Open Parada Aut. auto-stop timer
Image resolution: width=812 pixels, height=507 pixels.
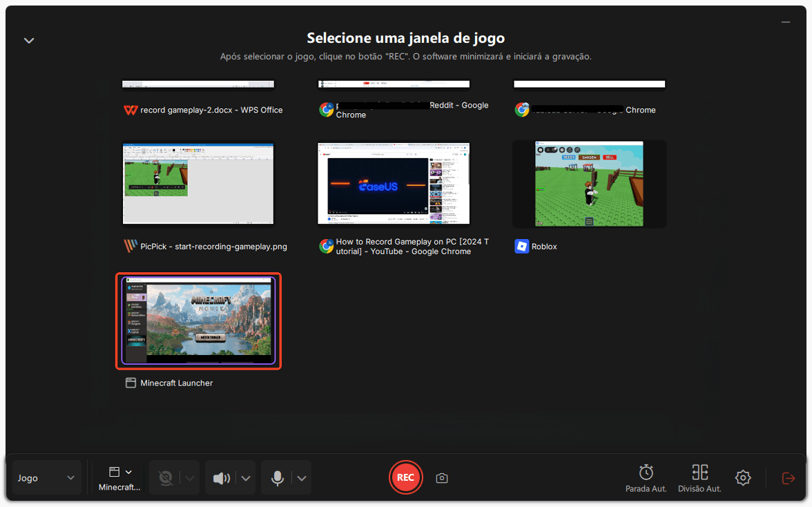click(x=646, y=478)
